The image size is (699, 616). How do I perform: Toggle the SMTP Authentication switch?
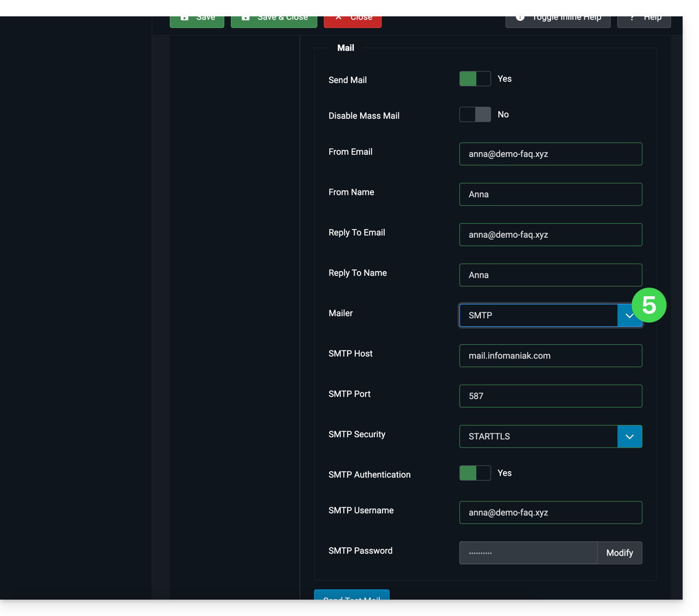point(475,473)
